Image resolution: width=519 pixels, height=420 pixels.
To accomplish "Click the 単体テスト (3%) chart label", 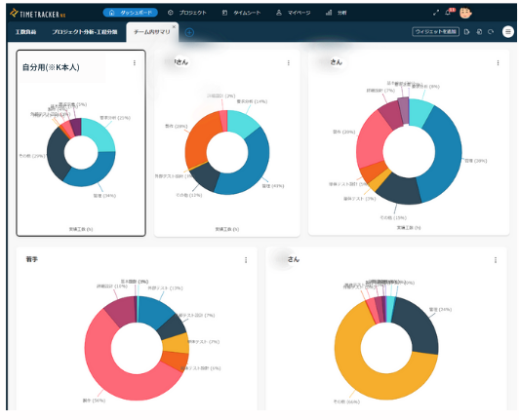I will pyautogui.click(x=359, y=199).
